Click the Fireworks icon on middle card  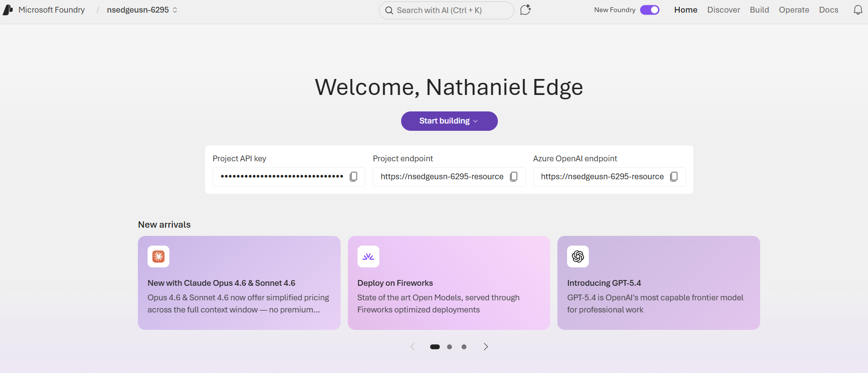tap(368, 256)
